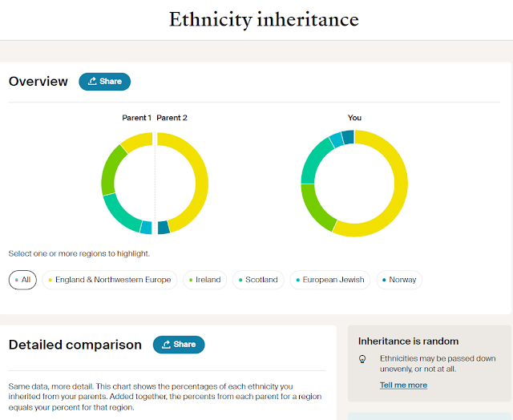Open the Tell me more link
The width and height of the screenshot is (513, 420).
click(403, 386)
